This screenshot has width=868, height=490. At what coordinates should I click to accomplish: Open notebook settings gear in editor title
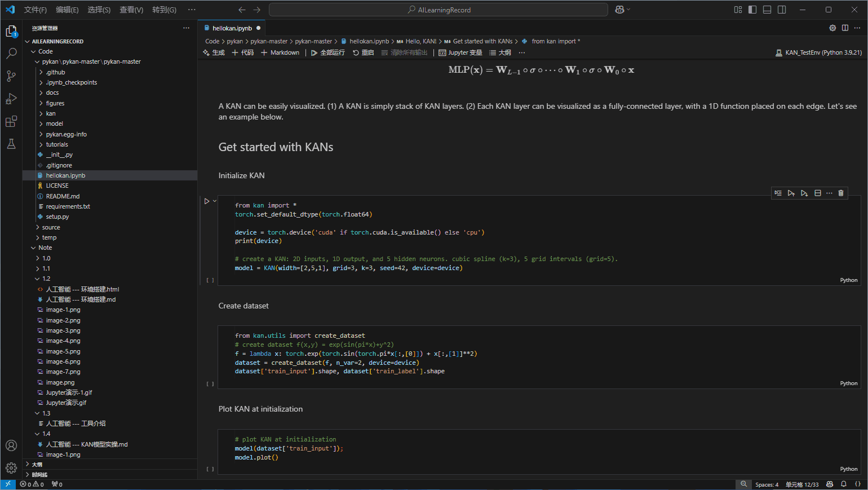click(x=832, y=28)
